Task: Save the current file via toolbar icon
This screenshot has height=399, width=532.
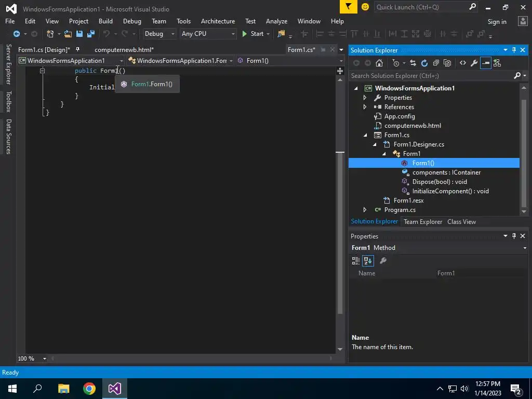Action: (x=79, y=34)
